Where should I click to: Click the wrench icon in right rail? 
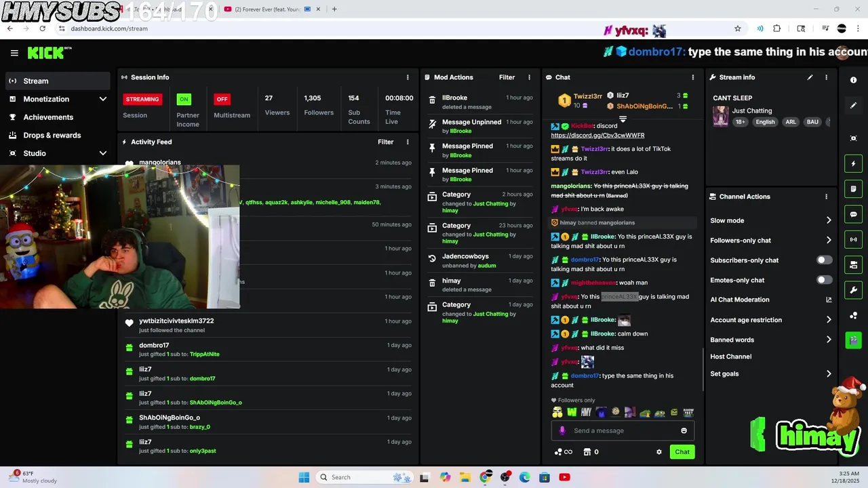pyautogui.click(x=853, y=290)
